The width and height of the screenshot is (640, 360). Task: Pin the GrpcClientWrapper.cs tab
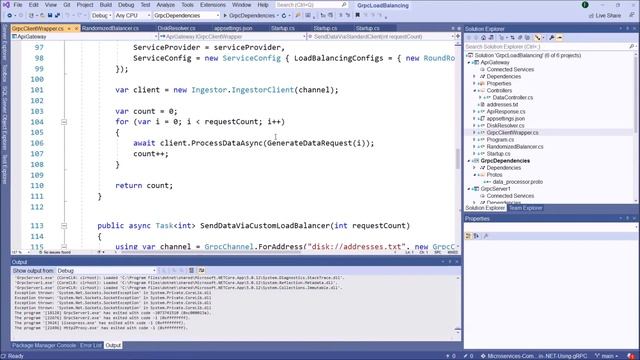69,28
